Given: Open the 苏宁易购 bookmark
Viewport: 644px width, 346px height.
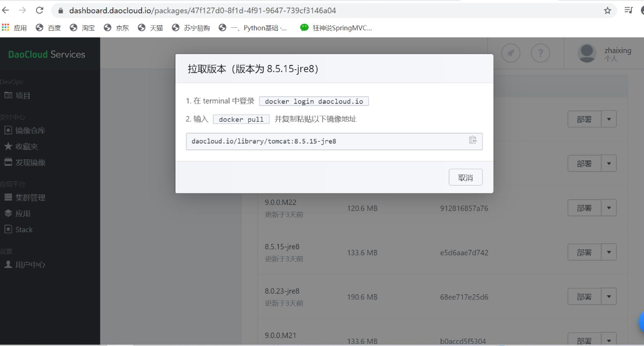Looking at the screenshot, I should pyautogui.click(x=191, y=28).
